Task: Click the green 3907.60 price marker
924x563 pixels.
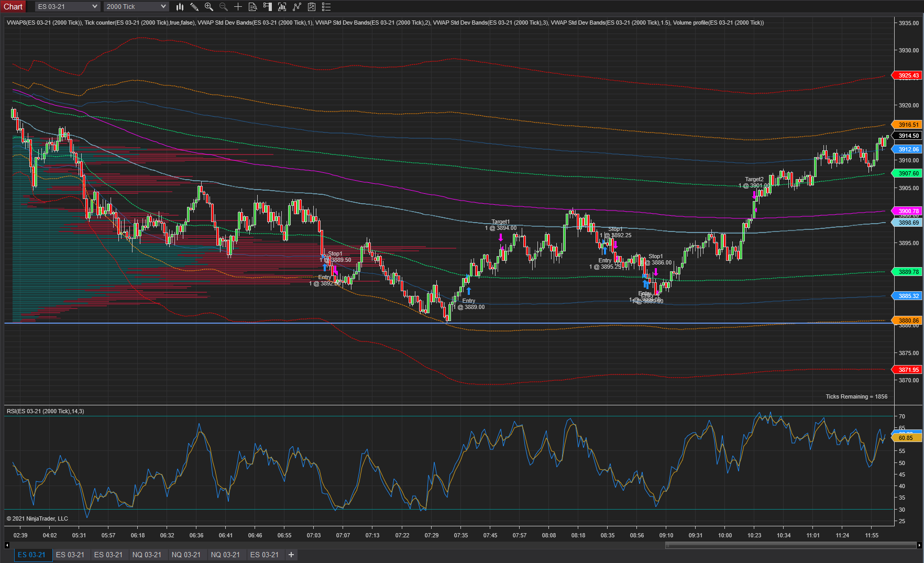Action: tap(907, 173)
